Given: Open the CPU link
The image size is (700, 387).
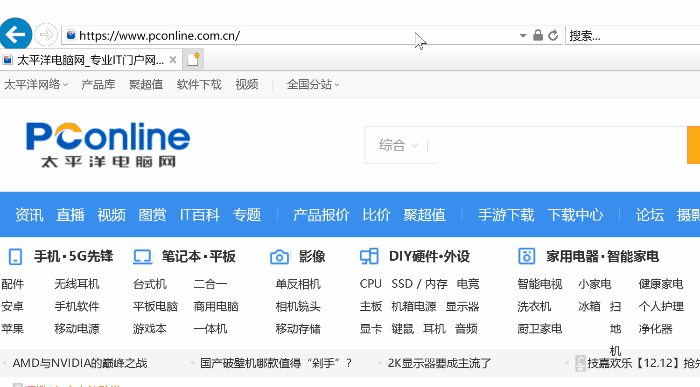Looking at the screenshot, I should 371,284.
